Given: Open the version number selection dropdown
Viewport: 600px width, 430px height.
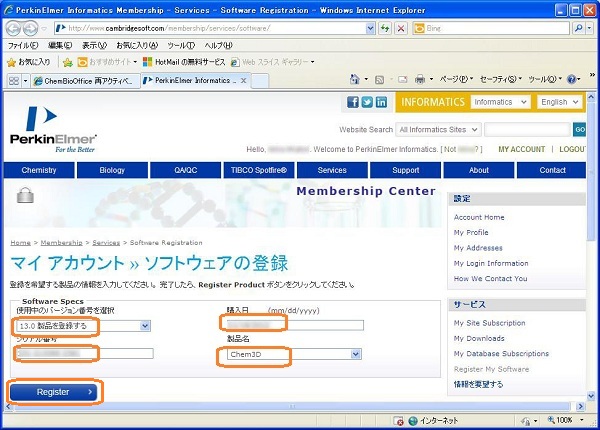Looking at the screenshot, I should click(x=83, y=325).
